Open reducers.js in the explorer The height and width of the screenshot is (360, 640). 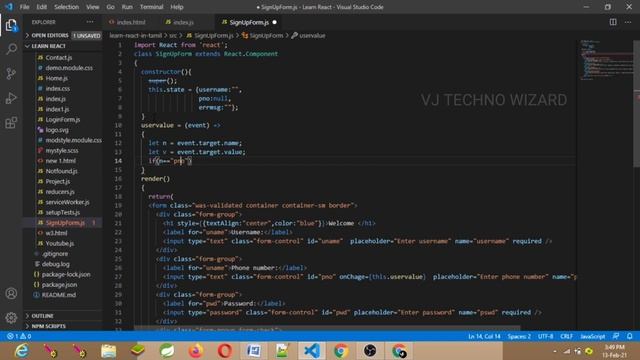point(60,192)
